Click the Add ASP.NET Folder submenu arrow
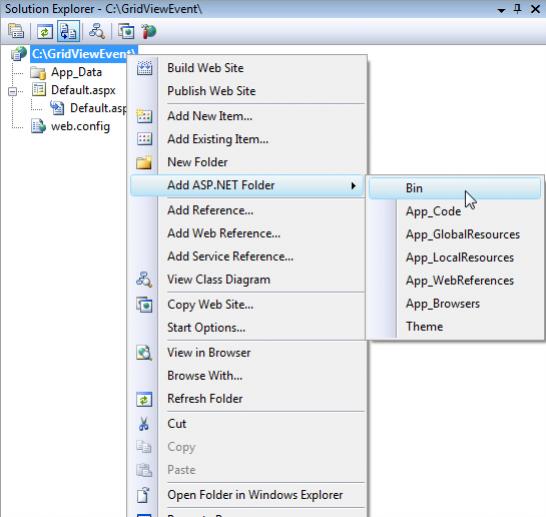 point(353,186)
